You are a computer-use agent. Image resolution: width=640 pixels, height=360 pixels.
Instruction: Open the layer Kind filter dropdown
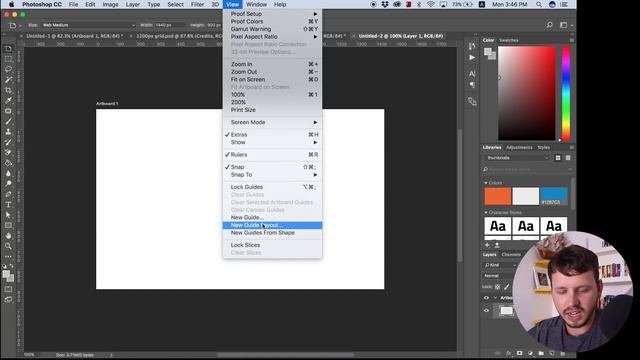(x=500, y=265)
